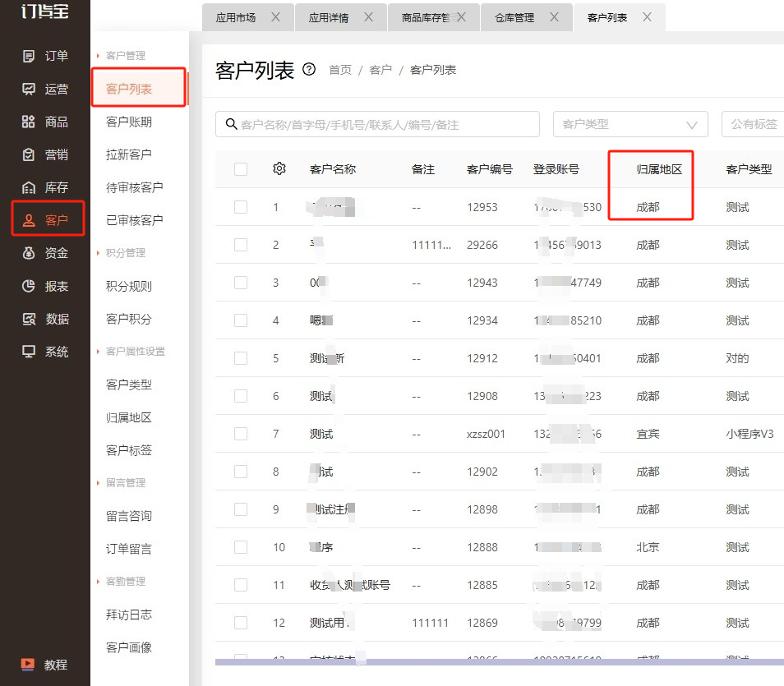Viewport: 784px width, 686px height.
Task: Open the 客户标签 submenu item
Action: pyautogui.click(x=129, y=450)
